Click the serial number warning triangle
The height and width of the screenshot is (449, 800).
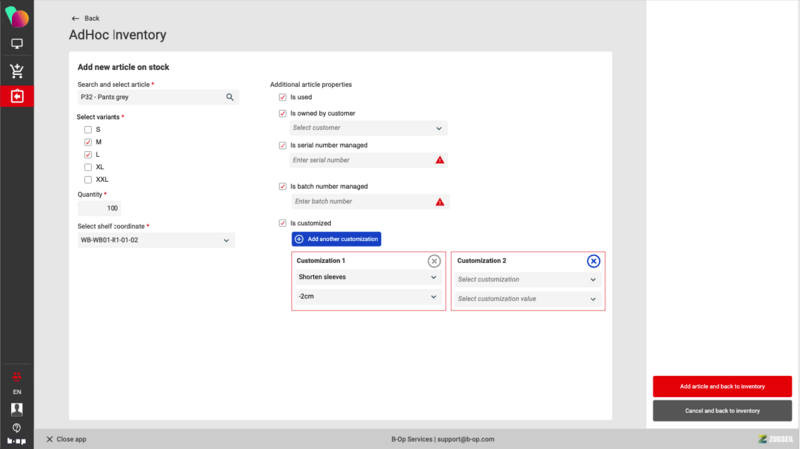tap(440, 160)
